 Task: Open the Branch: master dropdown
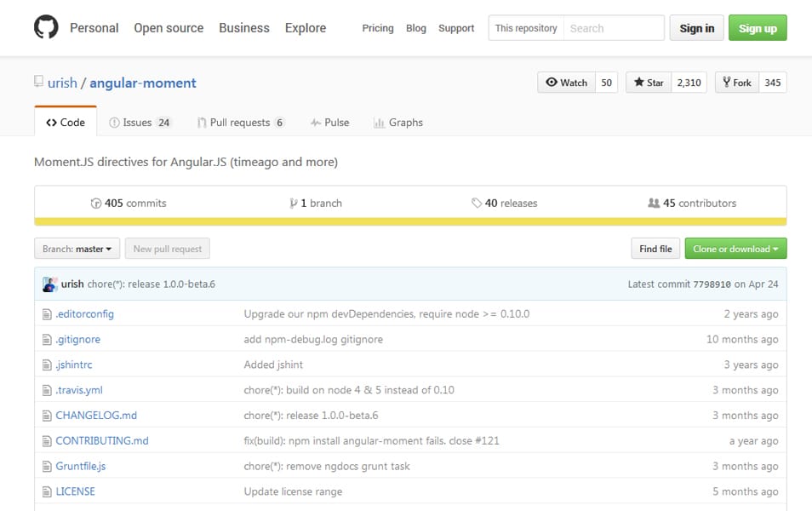coord(77,249)
